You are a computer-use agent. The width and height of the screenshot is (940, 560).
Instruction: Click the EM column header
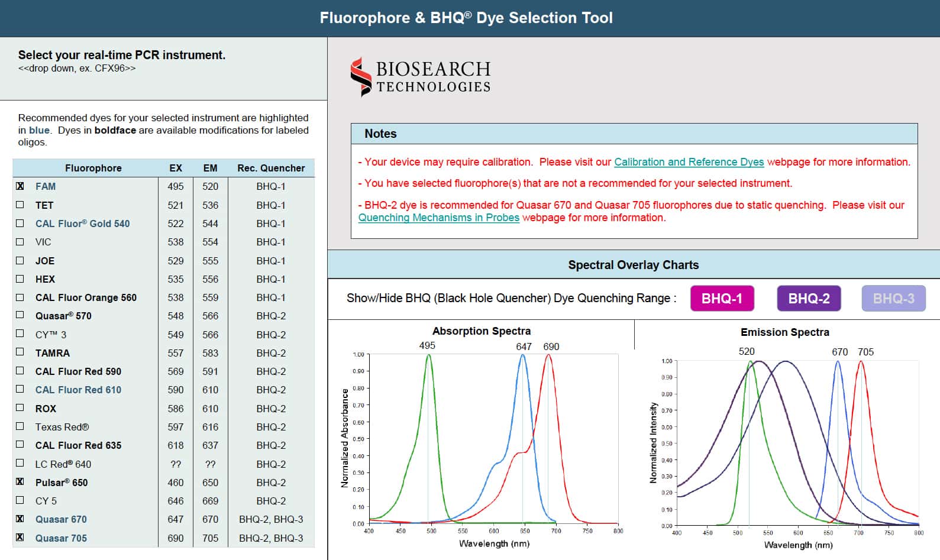click(210, 168)
